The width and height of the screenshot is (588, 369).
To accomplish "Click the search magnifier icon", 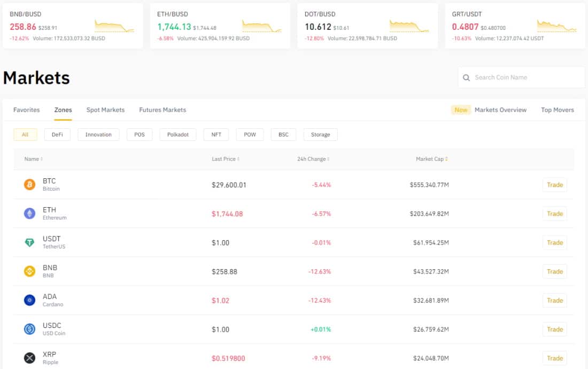I will (x=466, y=77).
